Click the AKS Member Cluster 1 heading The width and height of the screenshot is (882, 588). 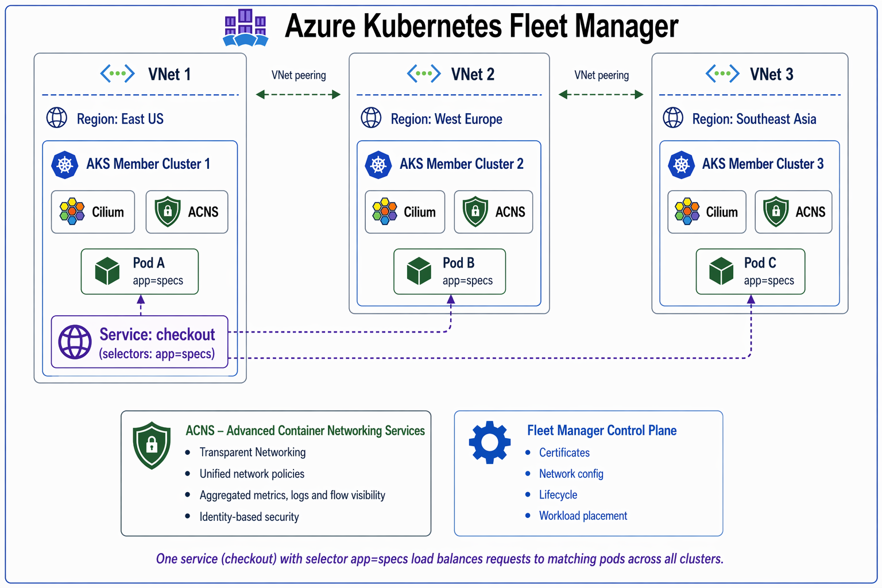148,164
